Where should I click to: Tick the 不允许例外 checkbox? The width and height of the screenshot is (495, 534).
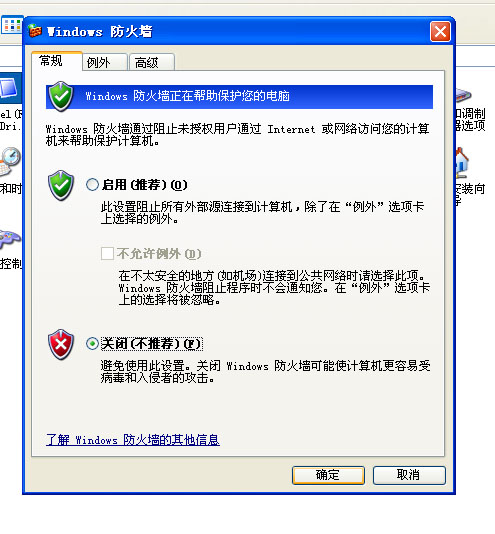pyautogui.click(x=107, y=253)
